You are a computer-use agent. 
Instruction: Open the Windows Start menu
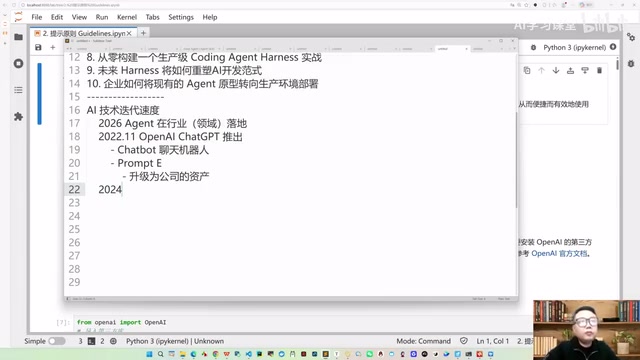[x=149, y=354]
